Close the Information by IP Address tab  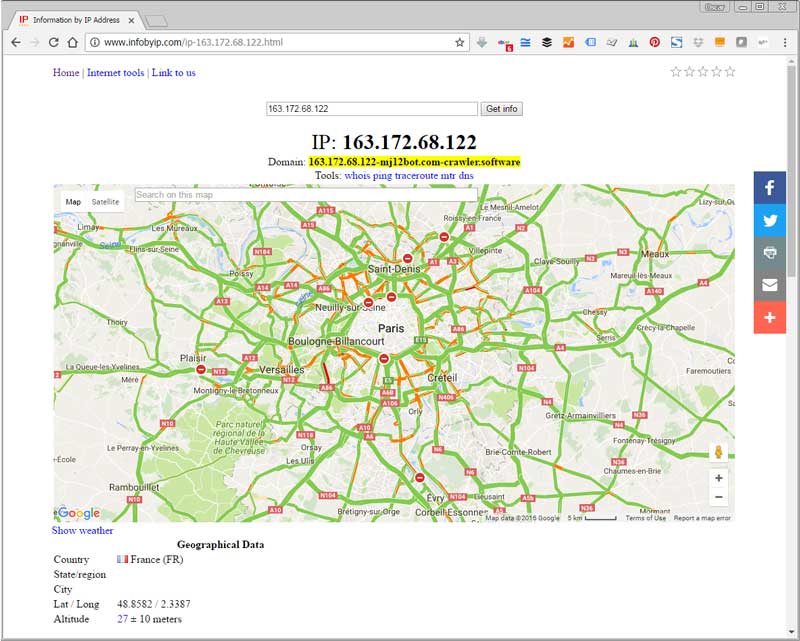click(131, 20)
